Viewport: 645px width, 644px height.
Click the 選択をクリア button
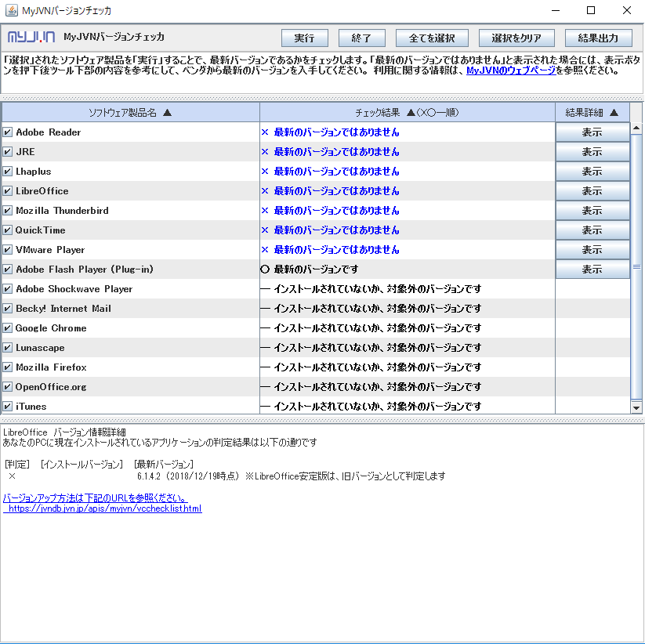516,38
